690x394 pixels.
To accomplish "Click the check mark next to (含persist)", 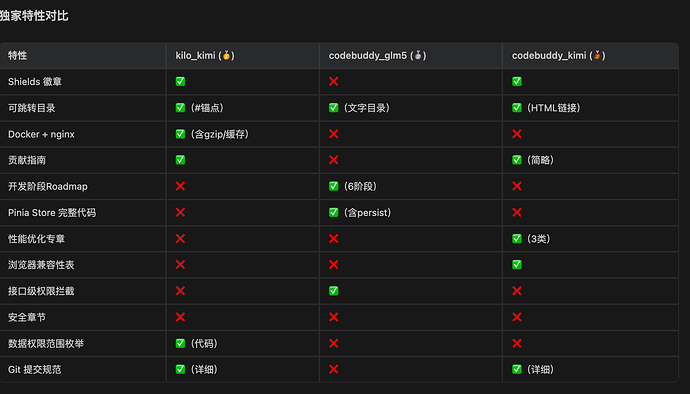I will [334, 213].
